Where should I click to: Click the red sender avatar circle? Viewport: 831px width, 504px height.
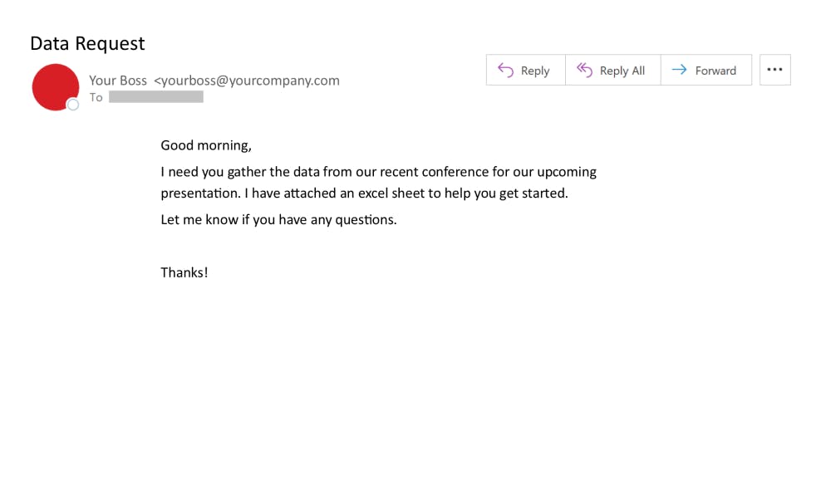click(55, 86)
